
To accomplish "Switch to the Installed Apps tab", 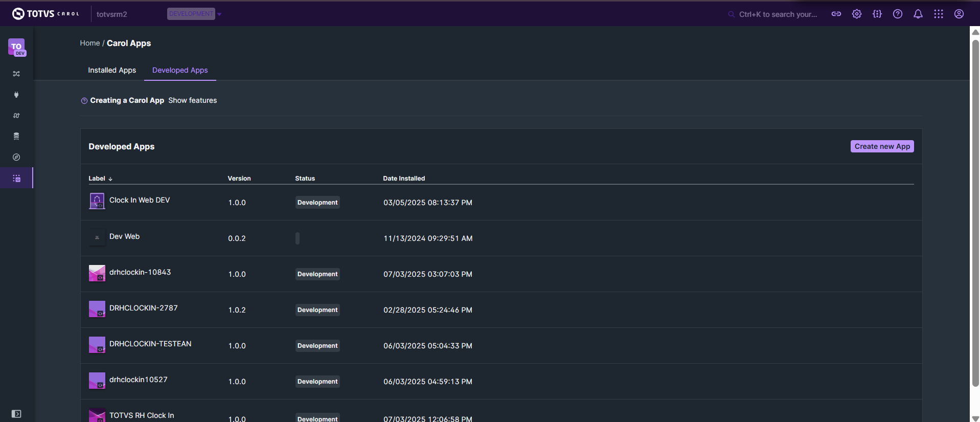I will coord(112,70).
